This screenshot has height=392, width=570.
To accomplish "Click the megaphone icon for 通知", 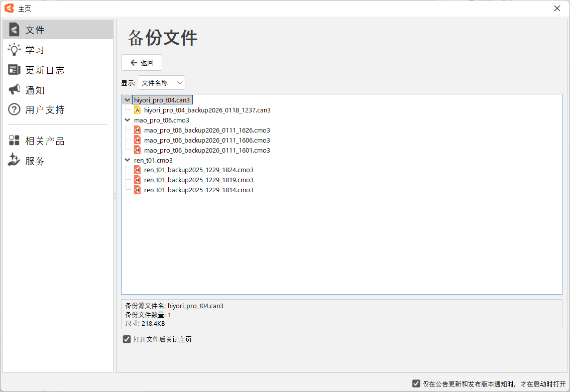I will pos(14,90).
